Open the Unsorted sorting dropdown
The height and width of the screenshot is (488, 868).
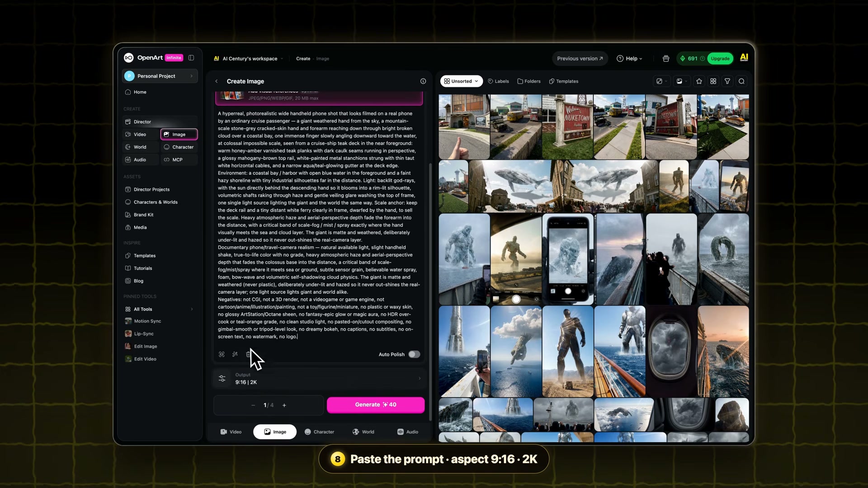(461, 81)
